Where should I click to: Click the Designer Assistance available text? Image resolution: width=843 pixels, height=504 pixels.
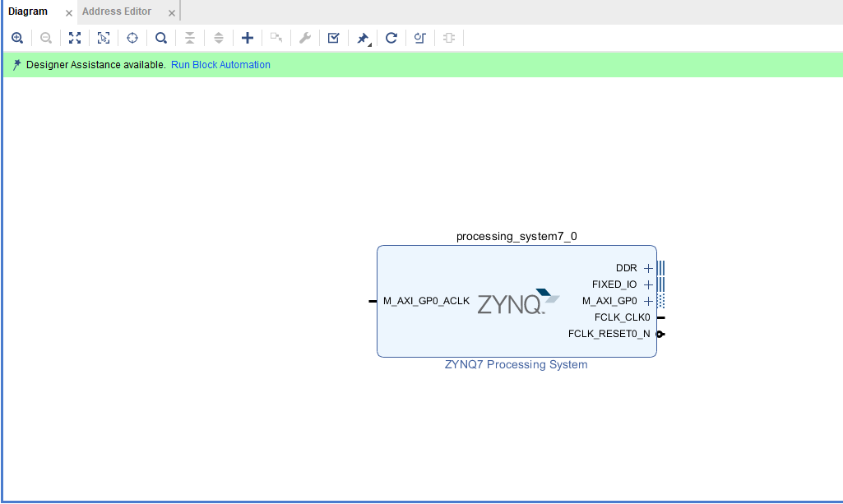tap(95, 65)
